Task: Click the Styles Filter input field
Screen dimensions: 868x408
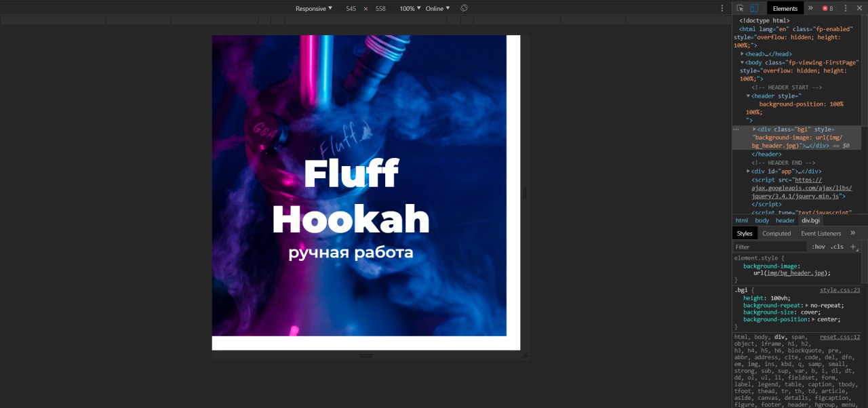Action: [770, 247]
